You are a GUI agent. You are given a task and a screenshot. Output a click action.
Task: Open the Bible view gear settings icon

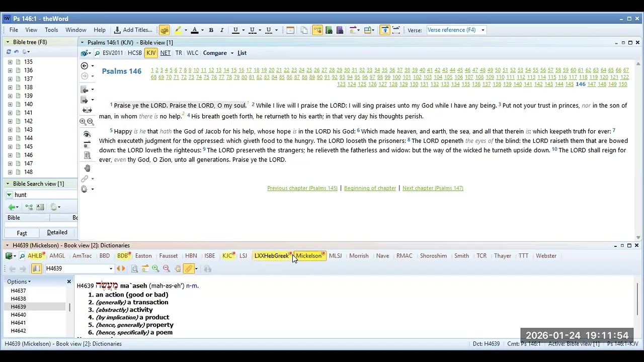pyautogui.click(x=84, y=189)
